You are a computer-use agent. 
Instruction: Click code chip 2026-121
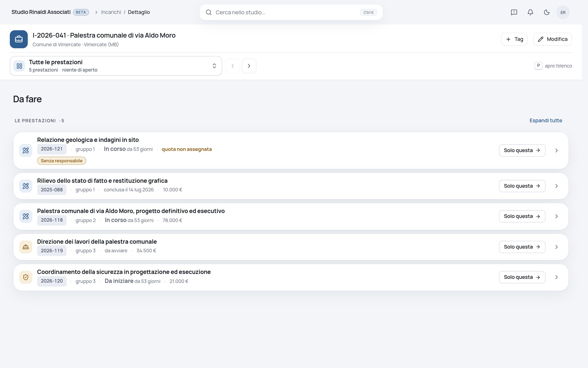[x=52, y=149]
